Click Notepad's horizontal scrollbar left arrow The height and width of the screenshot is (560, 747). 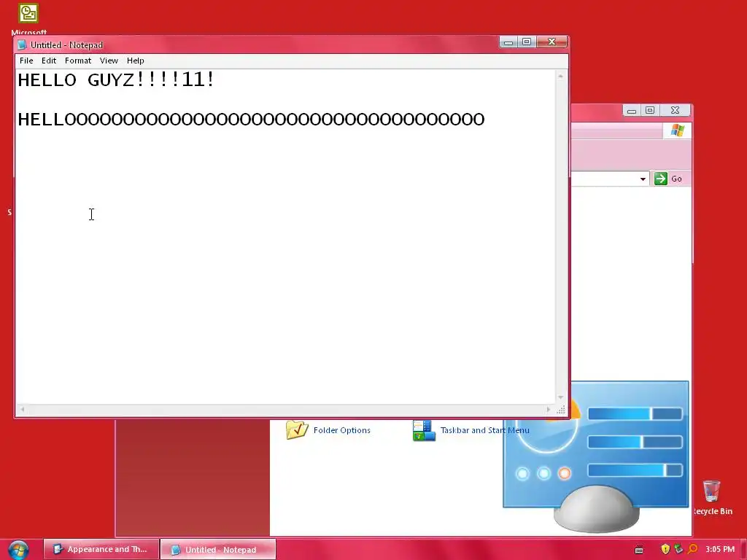pos(22,409)
